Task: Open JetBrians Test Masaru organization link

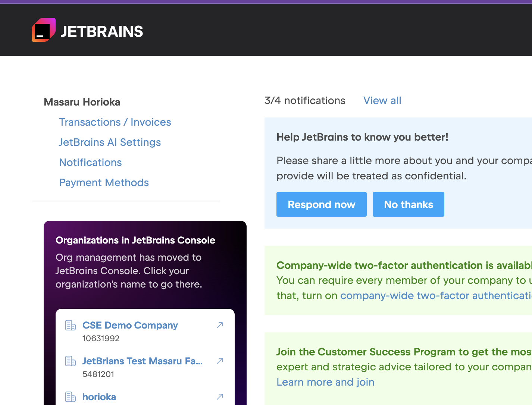Action: tap(142, 361)
